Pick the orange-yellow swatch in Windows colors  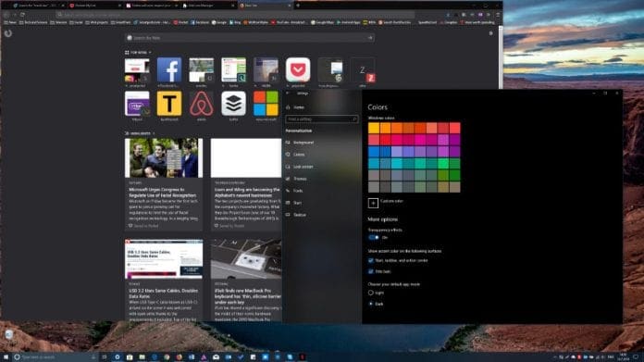click(374, 128)
